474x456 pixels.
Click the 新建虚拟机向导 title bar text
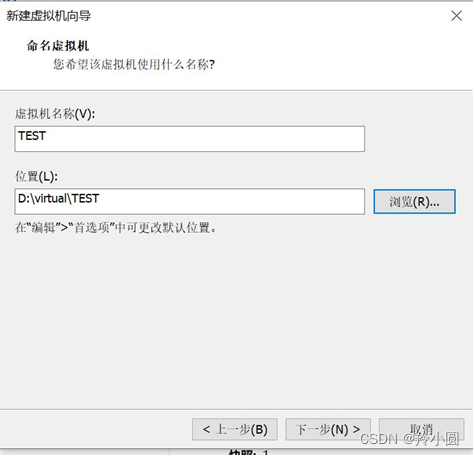click(49, 16)
